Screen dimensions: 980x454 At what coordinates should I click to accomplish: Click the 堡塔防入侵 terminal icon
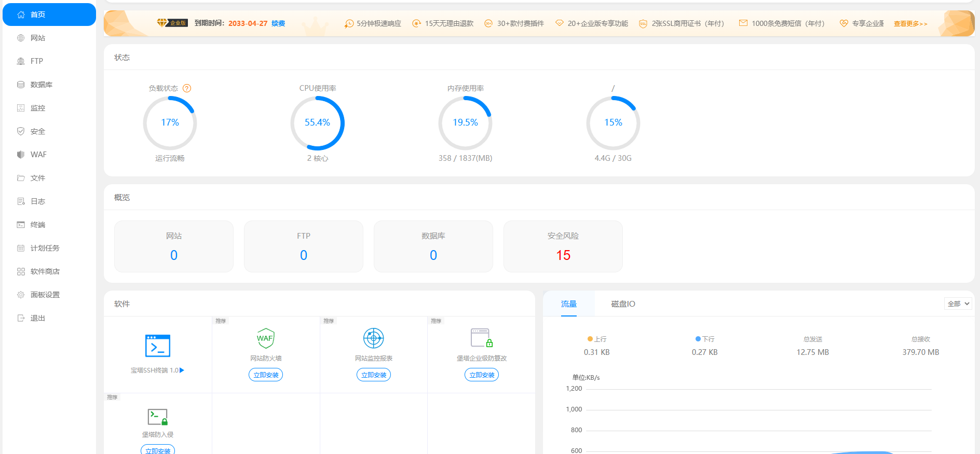tap(158, 417)
